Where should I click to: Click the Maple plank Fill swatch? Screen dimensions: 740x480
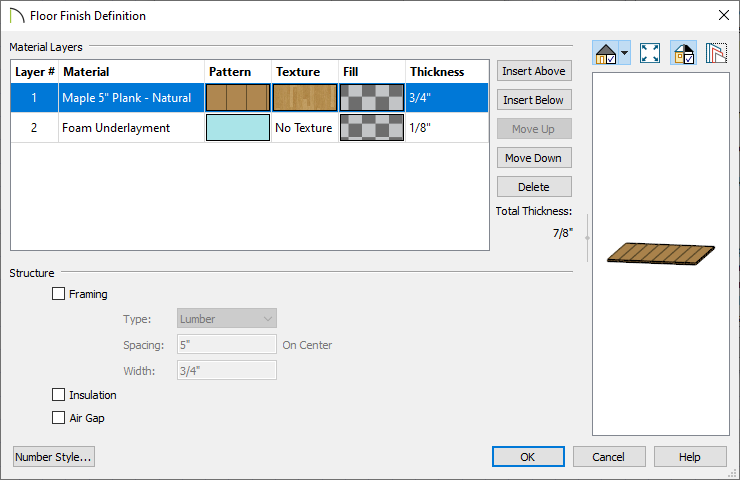pyautogui.click(x=372, y=98)
